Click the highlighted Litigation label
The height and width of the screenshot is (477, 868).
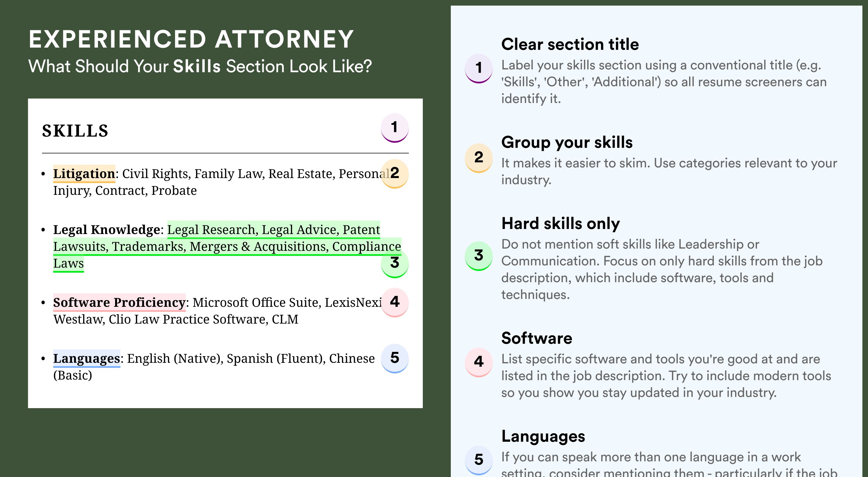[x=84, y=174]
